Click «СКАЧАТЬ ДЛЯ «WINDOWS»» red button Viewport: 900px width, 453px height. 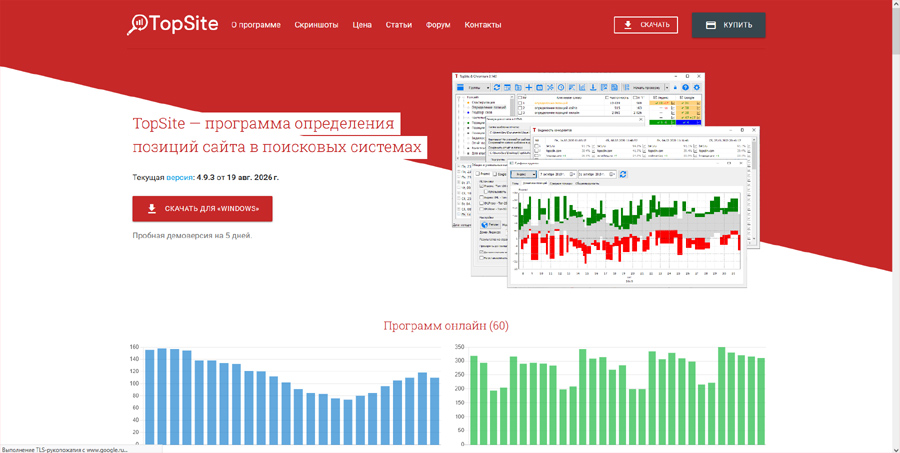203,208
